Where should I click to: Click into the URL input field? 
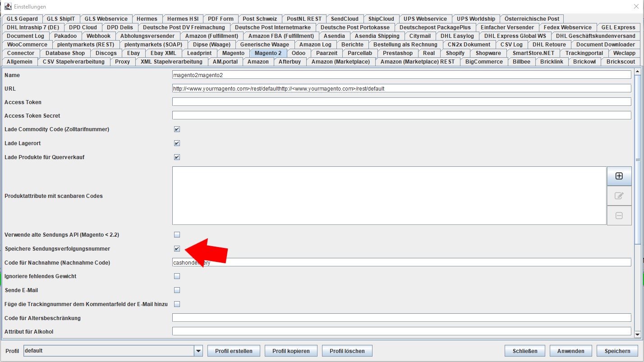[x=401, y=88]
